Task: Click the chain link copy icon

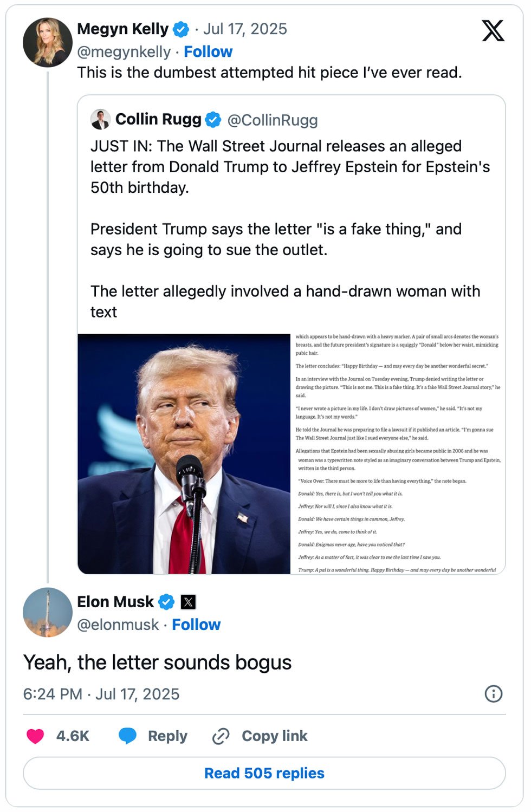Action: pyautogui.click(x=221, y=736)
